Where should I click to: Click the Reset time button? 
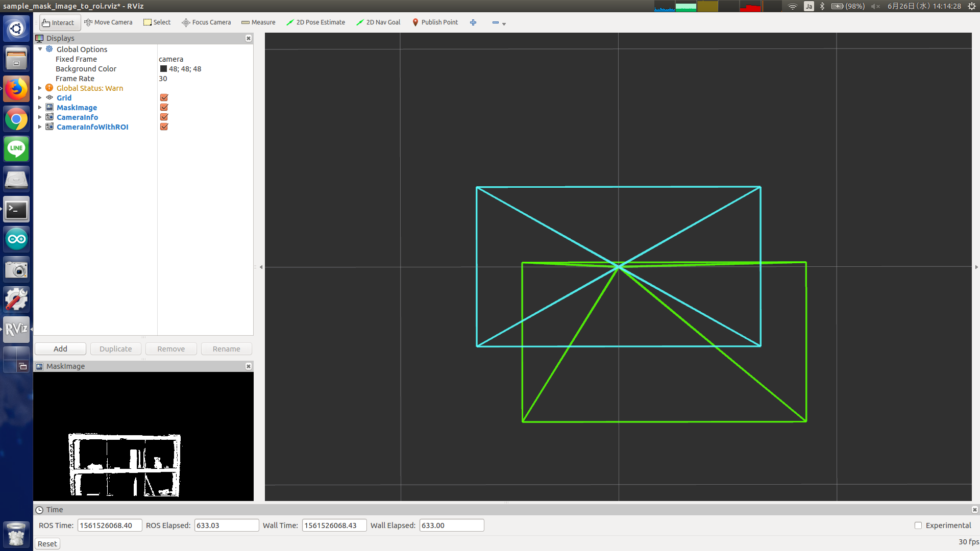(x=47, y=544)
